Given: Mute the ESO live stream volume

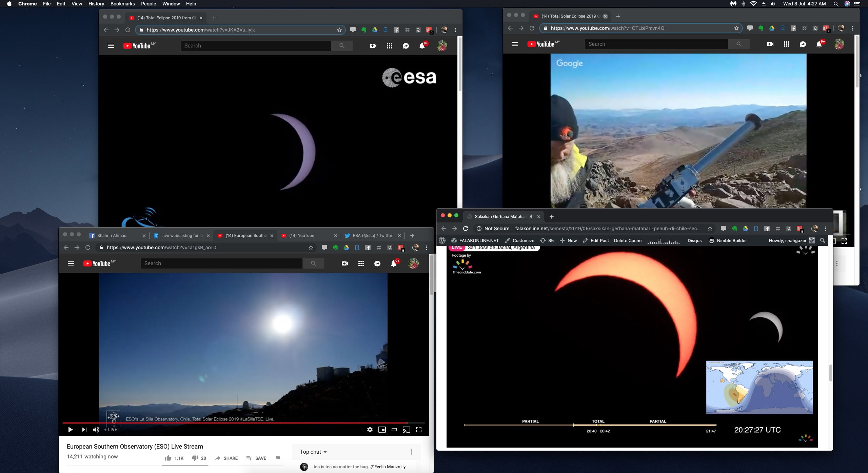Looking at the screenshot, I should 96,430.
